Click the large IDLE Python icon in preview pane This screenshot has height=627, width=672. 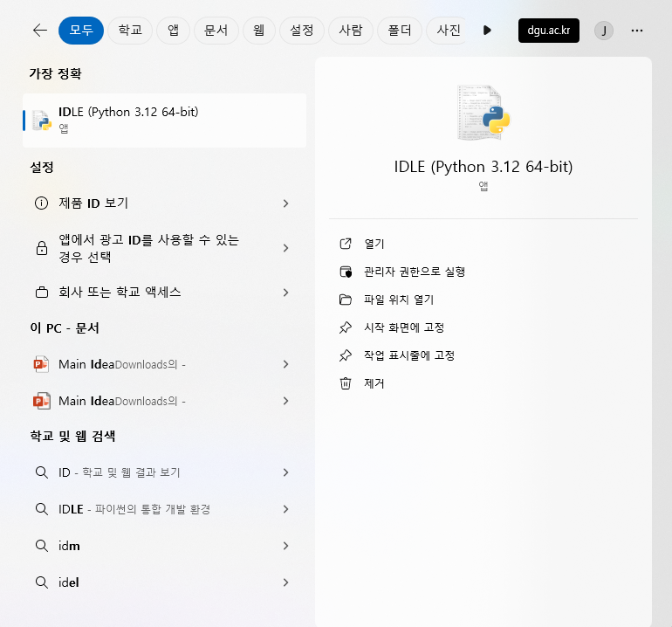483,113
